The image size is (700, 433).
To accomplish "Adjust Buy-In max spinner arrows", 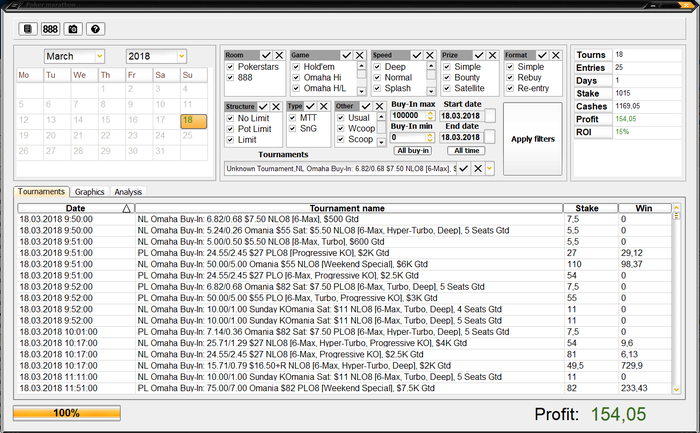I will pos(430,116).
